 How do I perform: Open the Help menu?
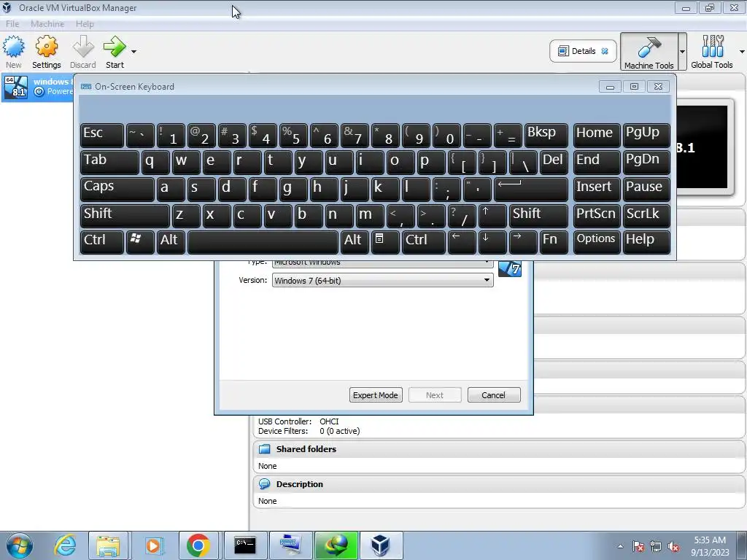[x=85, y=24]
